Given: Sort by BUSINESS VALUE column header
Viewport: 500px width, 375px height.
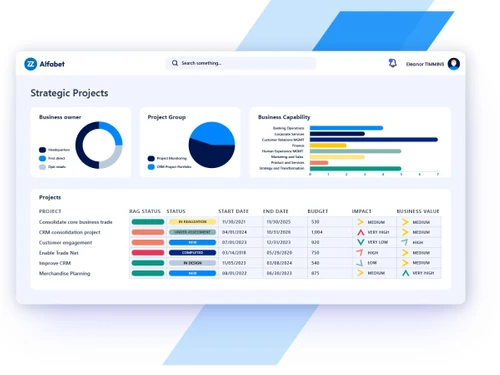Looking at the screenshot, I should (x=418, y=211).
